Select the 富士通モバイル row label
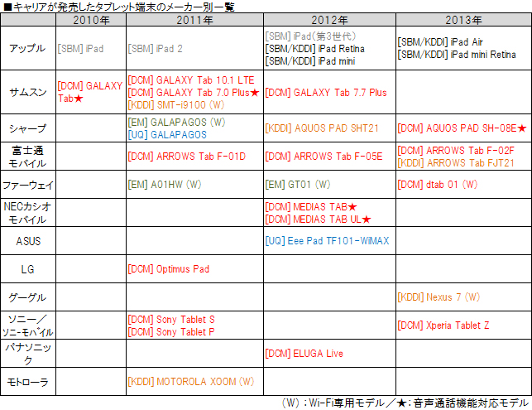This screenshot has height=410, width=532. (x=27, y=157)
